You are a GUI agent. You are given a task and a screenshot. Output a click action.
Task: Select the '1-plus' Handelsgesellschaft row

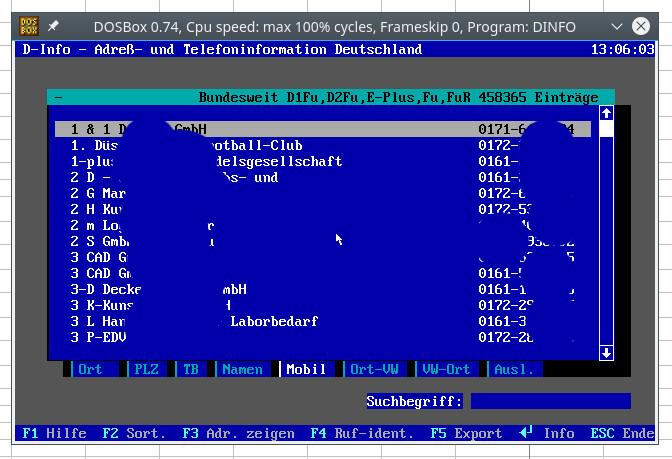click(323, 161)
